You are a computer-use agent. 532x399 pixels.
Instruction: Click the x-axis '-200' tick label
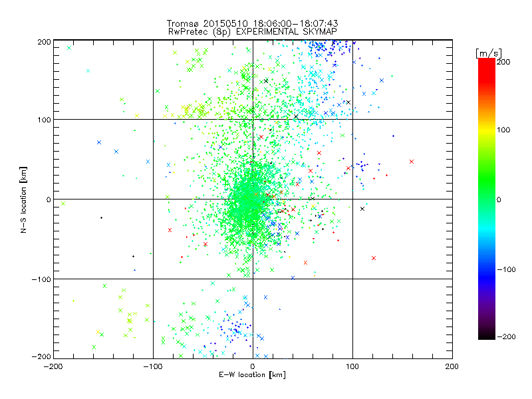(53, 366)
